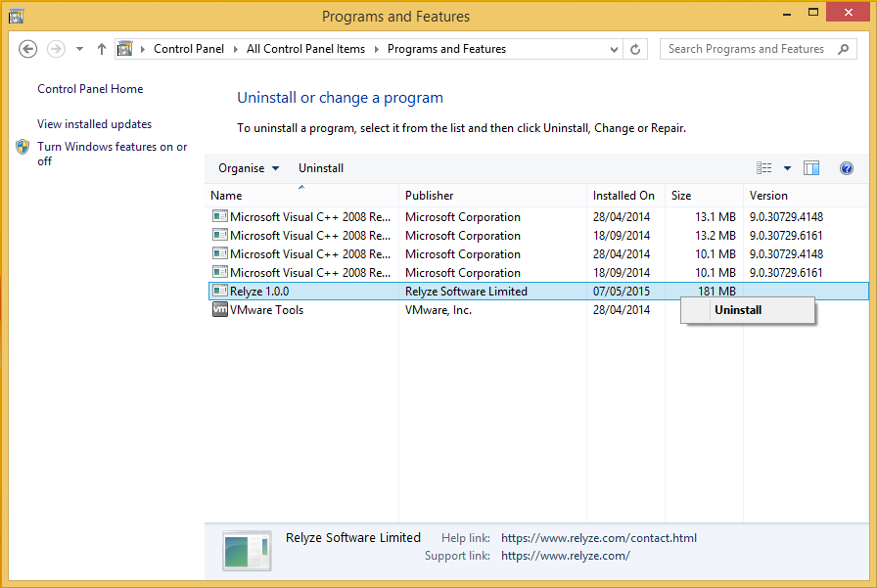Click the Back navigation arrow
The image size is (877, 588).
click(x=27, y=49)
